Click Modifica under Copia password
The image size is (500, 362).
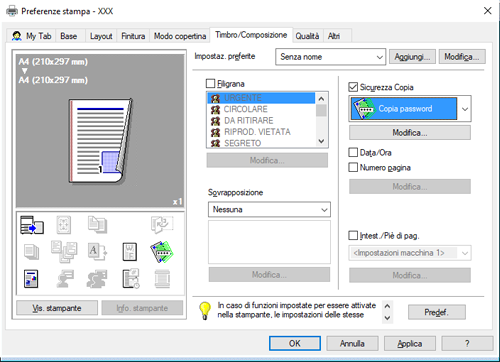pyautogui.click(x=410, y=133)
